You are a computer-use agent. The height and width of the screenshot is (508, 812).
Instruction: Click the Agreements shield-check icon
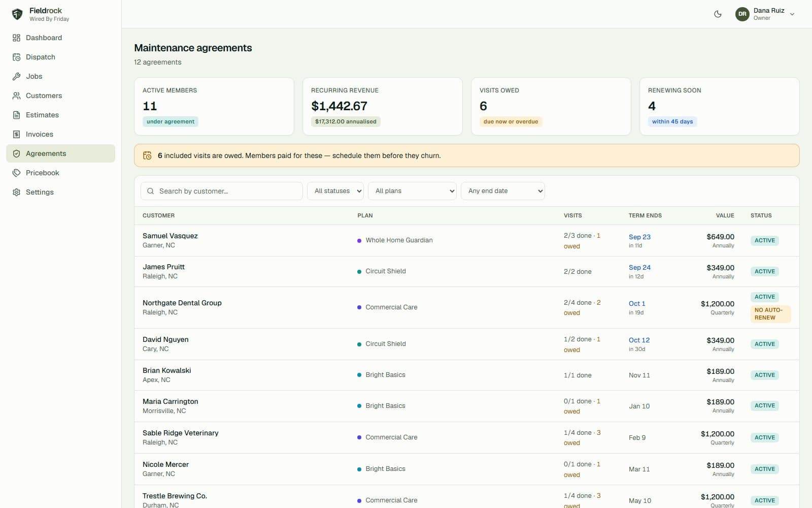pyautogui.click(x=16, y=153)
